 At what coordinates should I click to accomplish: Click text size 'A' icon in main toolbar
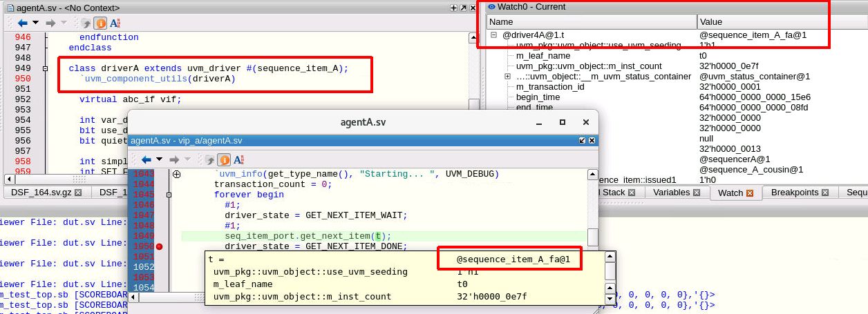[x=115, y=22]
